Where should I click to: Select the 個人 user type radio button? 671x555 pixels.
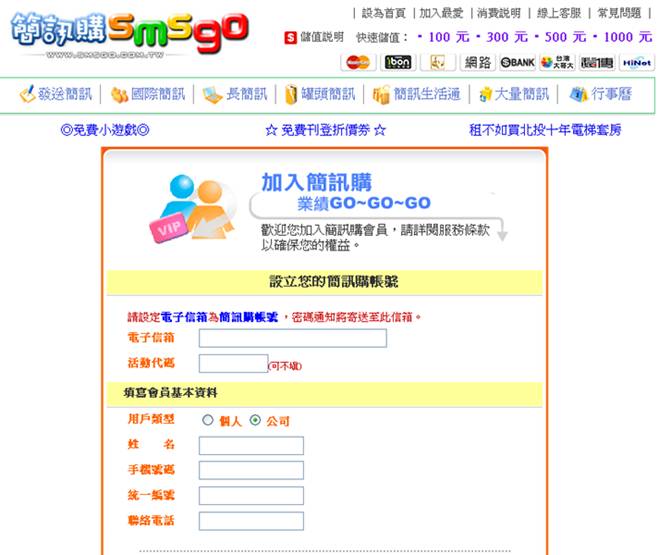point(208,420)
